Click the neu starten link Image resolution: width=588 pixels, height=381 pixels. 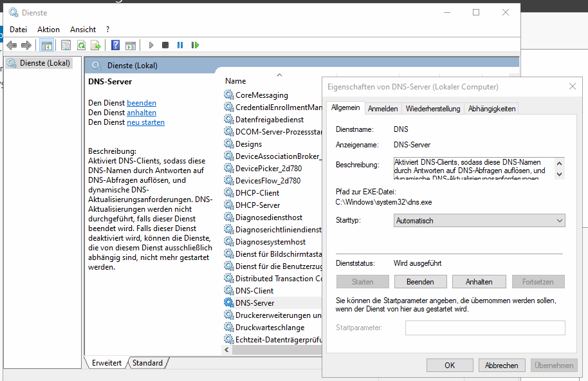[145, 122]
